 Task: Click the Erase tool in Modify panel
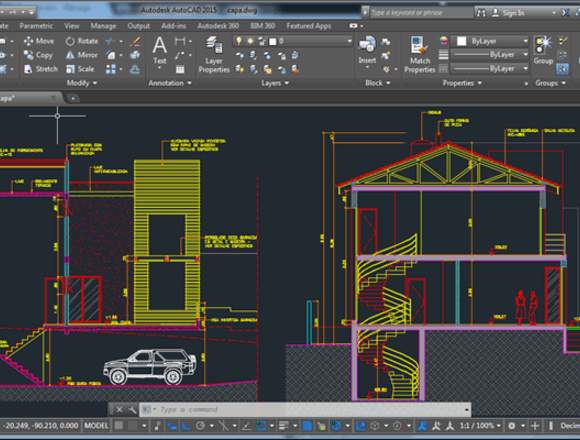pos(135,41)
